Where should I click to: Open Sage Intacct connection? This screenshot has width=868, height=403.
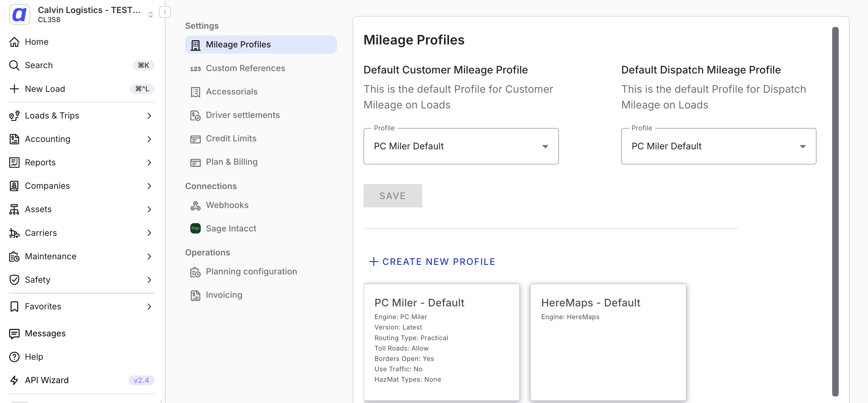(261, 228)
